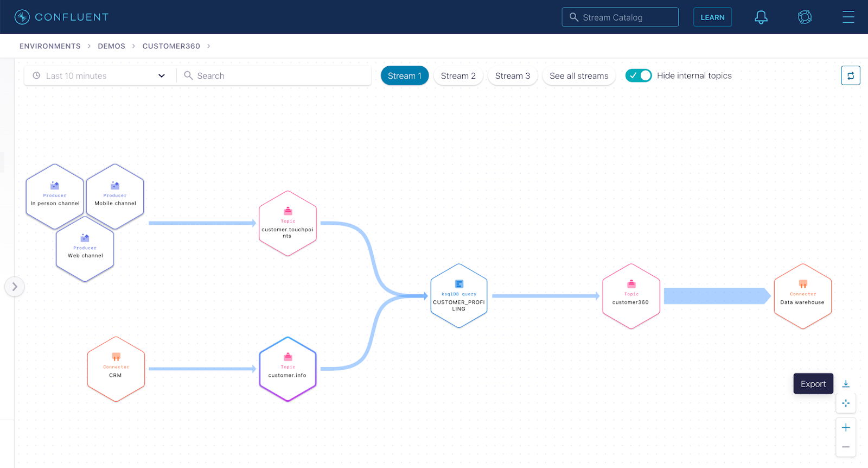Go to ENVIRONMENTS breadcrumb
The image size is (868, 468).
pyautogui.click(x=50, y=46)
